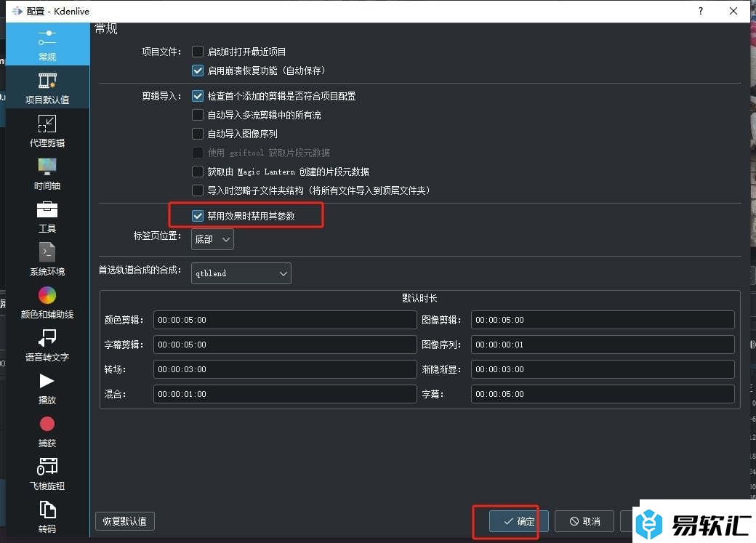
Task: Open the 常规 general settings page icon
Action: tap(47, 44)
